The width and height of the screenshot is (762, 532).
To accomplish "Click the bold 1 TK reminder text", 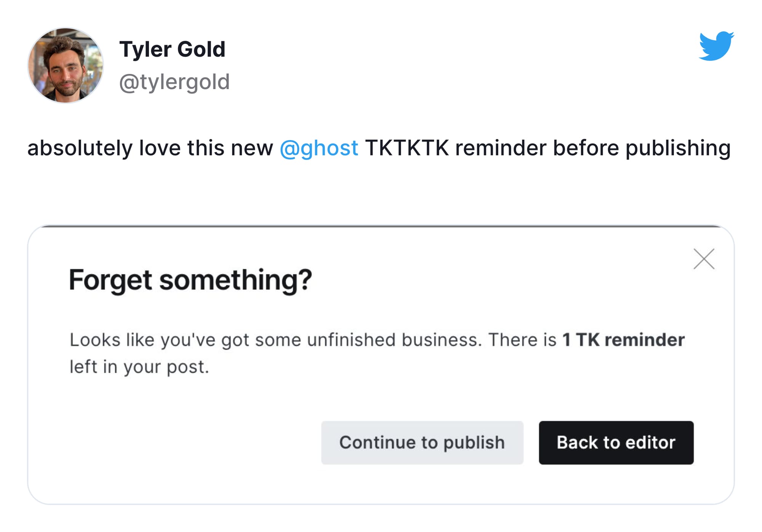I will [x=624, y=340].
